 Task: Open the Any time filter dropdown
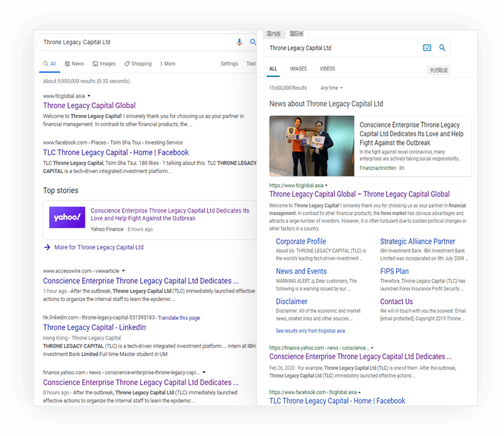click(x=331, y=88)
